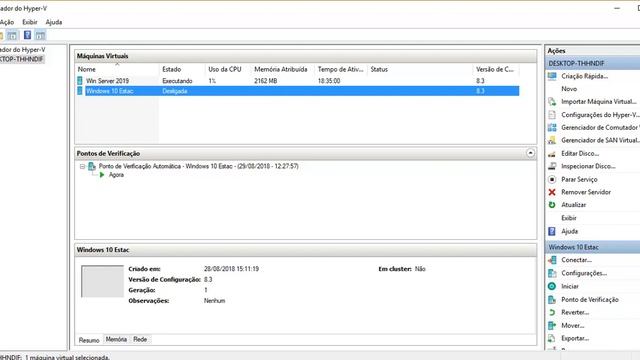Sort by the Uso da CPU column header
Screen dimensions: 640x360
tap(228, 69)
